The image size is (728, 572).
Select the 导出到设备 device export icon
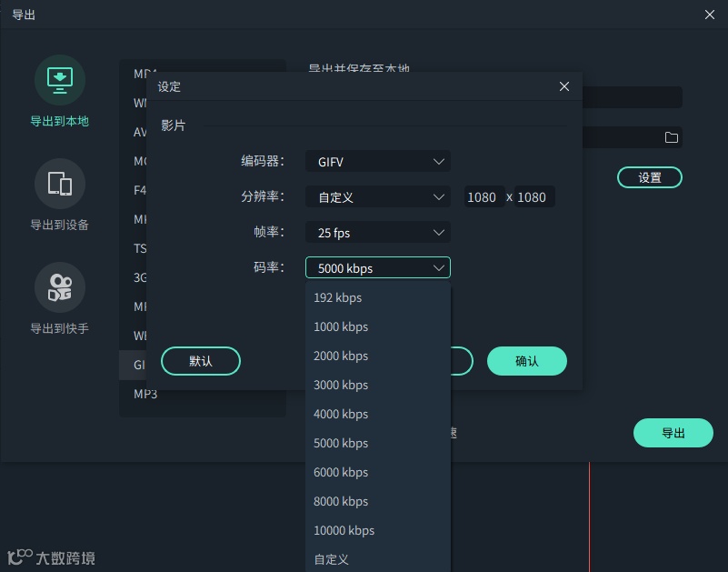[59, 182]
